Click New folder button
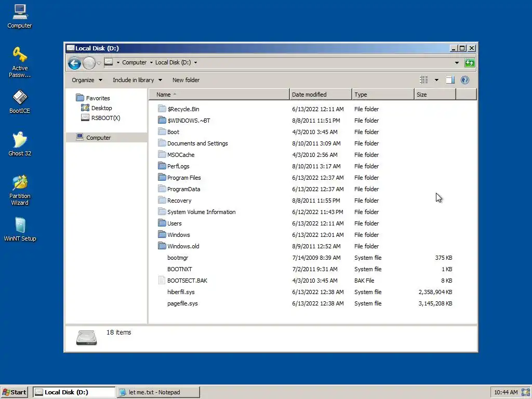This screenshot has width=532, height=399. click(186, 80)
